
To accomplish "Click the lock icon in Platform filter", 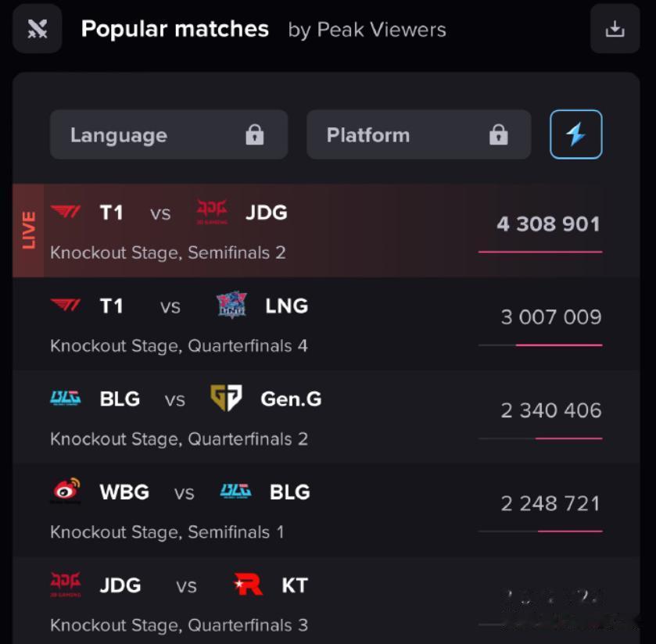I will [498, 134].
